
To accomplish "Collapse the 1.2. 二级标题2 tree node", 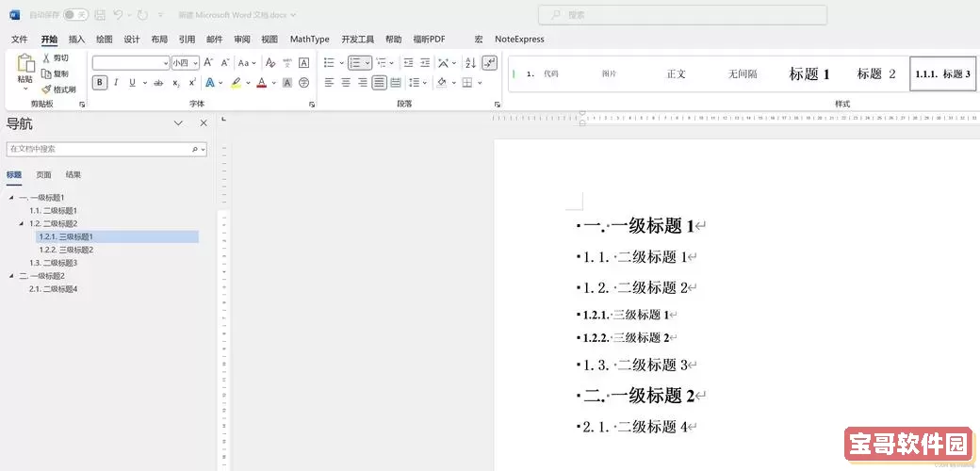I will [22, 223].
